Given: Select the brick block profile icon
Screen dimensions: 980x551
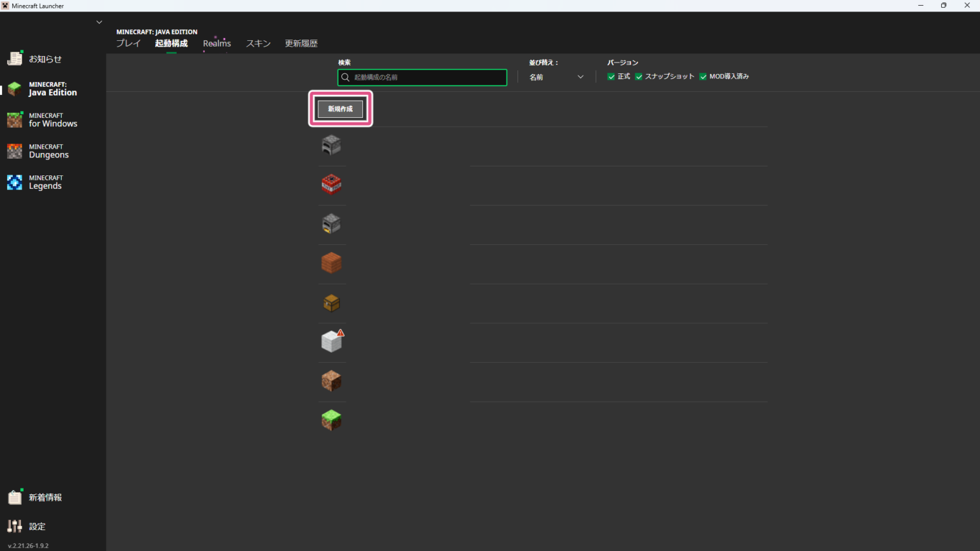Looking at the screenshot, I should [331, 263].
